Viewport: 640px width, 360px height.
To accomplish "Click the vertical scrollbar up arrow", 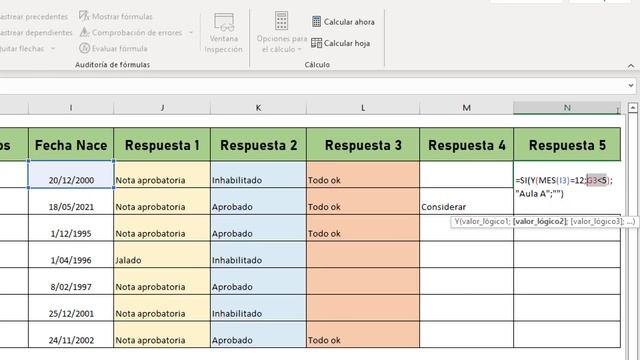I will (x=633, y=108).
